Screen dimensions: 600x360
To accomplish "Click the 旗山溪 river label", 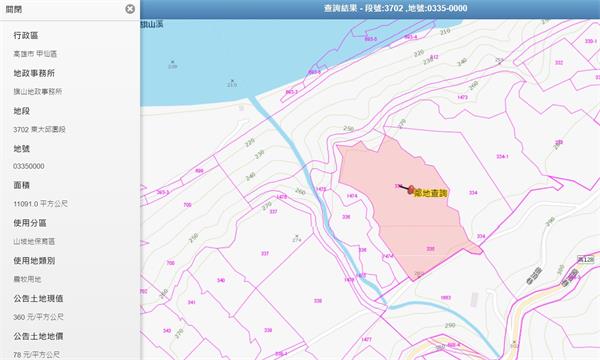I will 152,24.
